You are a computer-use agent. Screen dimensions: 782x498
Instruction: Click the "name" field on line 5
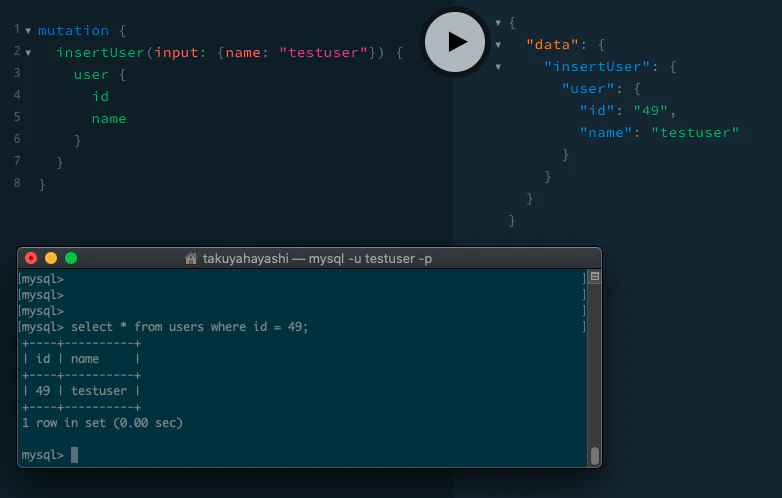[x=109, y=119]
